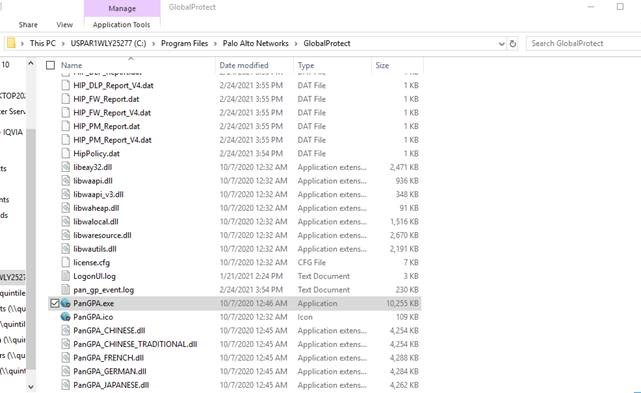The image size is (641, 393).
Task: Click the libwaapi.dll file icon
Action: click(x=65, y=181)
